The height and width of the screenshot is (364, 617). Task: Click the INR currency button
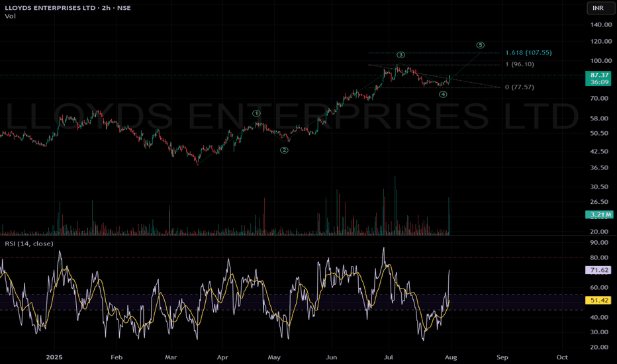click(600, 8)
